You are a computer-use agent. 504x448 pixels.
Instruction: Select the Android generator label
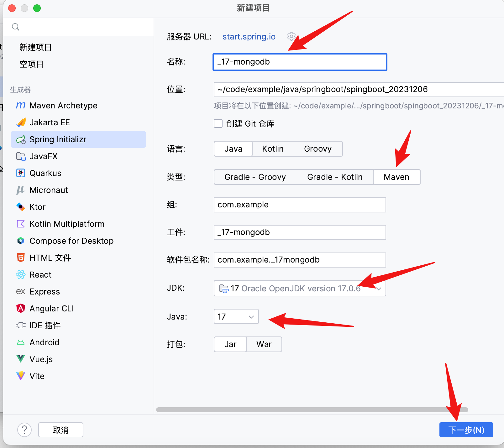(x=44, y=342)
